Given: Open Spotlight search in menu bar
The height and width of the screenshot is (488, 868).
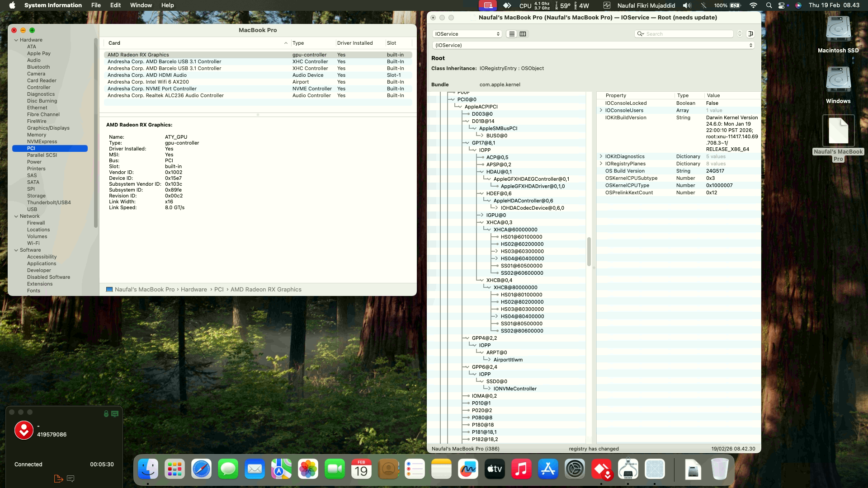Looking at the screenshot, I should coord(769,5).
